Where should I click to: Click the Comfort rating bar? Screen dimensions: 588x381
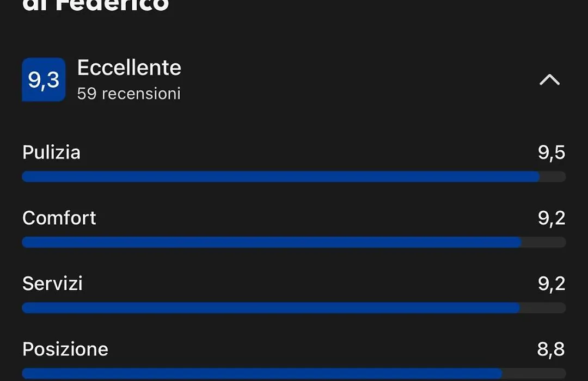point(294,242)
